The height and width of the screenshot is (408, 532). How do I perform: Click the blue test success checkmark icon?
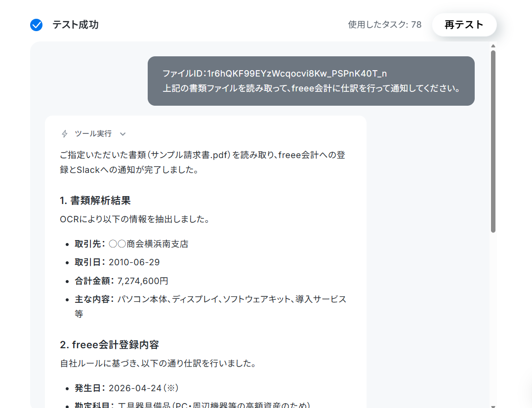coord(36,25)
